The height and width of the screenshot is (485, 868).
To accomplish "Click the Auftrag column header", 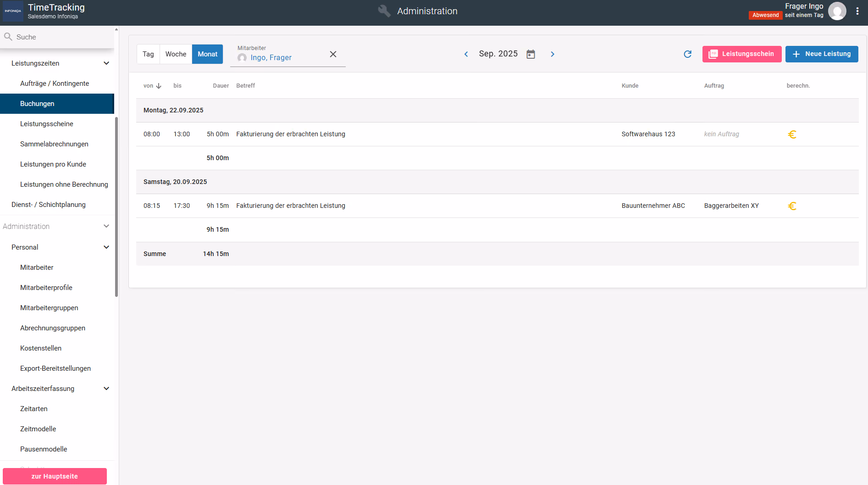I will pyautogui.click(x=714, y=86).
